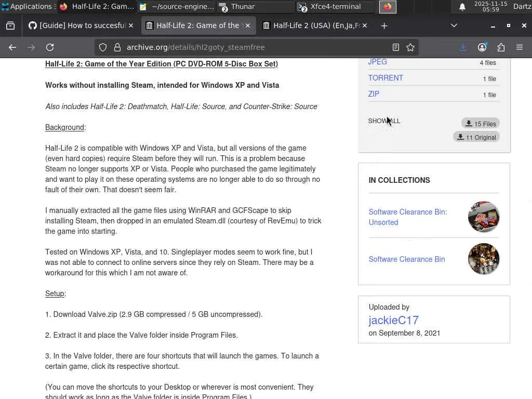532x399 pixels.
Task: Open the extensions puzzle icon
Action: pyautogui.click(x=501, y=47)
